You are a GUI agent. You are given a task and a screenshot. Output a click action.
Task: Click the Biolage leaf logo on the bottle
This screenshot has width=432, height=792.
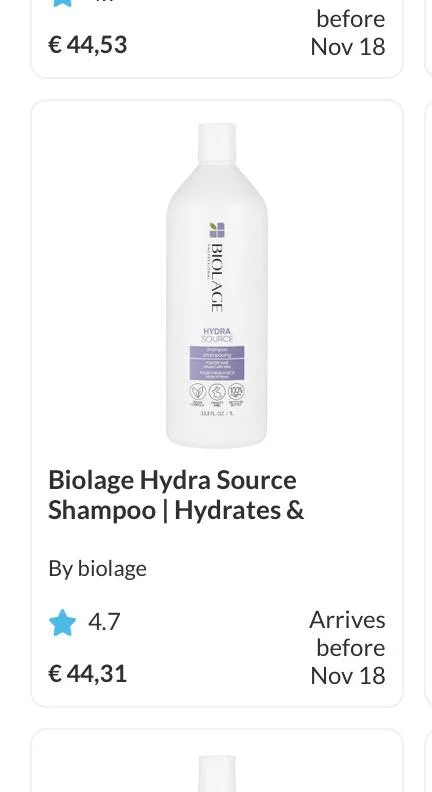[217, 230]
